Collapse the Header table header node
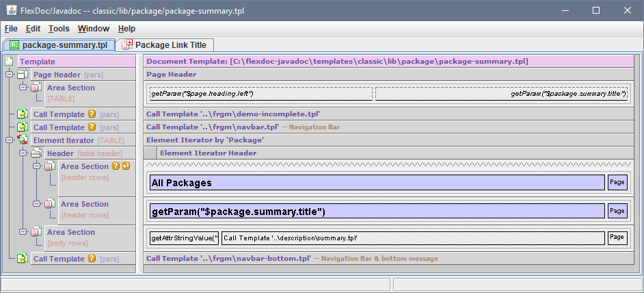Screen dimensions: 644x293 23,153
